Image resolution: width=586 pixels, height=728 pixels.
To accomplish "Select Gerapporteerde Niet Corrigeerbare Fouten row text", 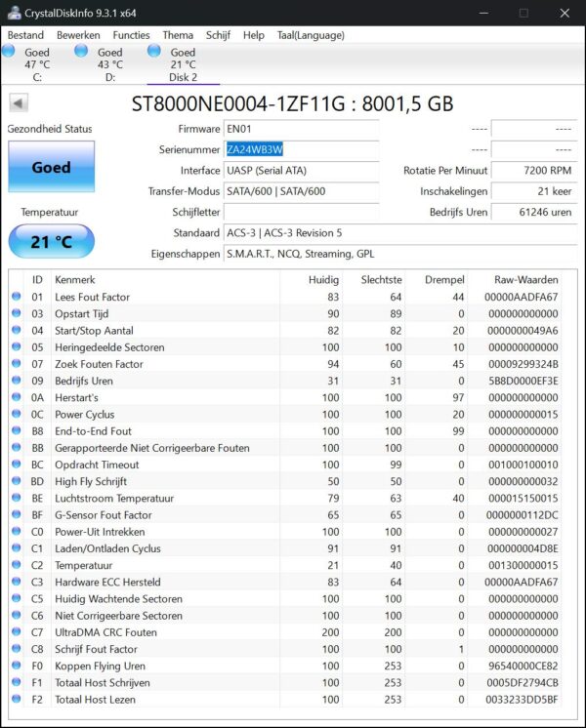I will click(152, 448).
